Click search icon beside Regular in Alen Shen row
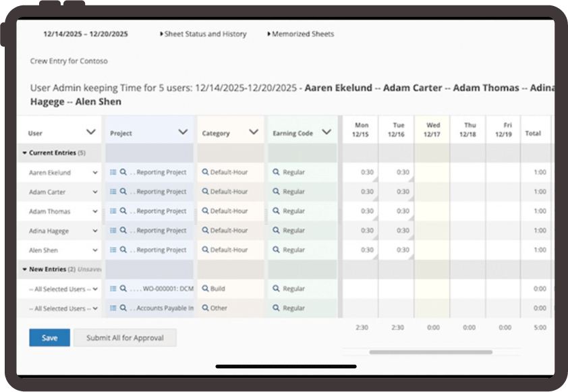The image size is (568, 392). tap(276, 250)
